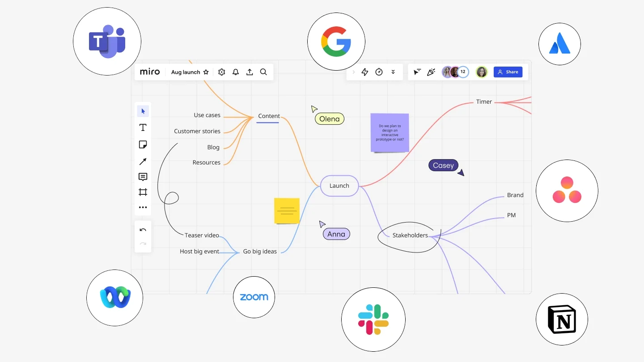
Task: Open the 12 participants counter
Action: [463, 72]
